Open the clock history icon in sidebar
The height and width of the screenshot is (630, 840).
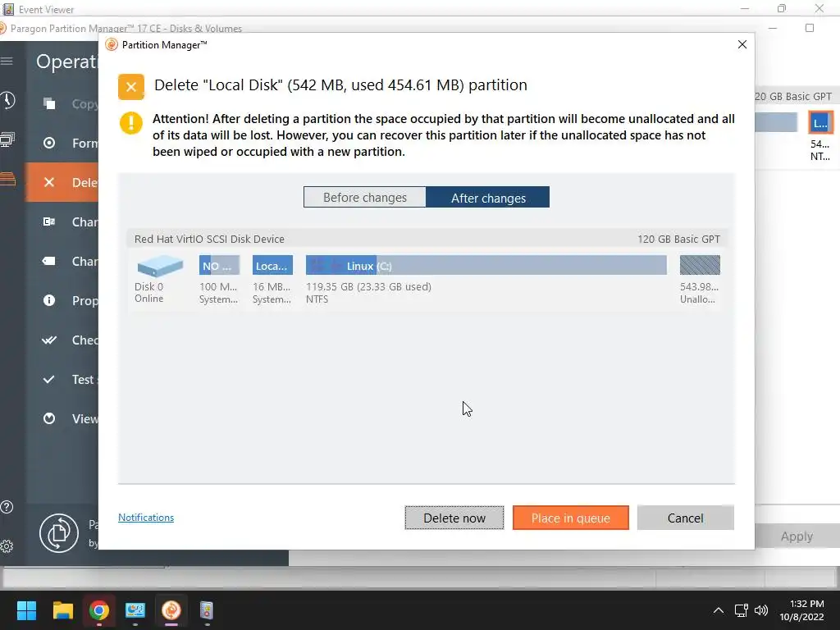click(x=7, y=100)
